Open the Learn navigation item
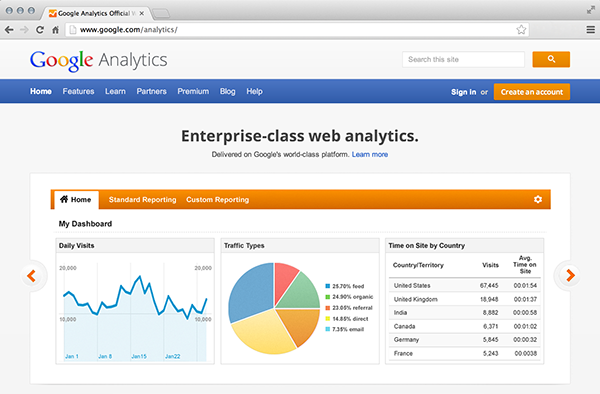Viewport: 600px width, 394px height. (x=115, y=91)
